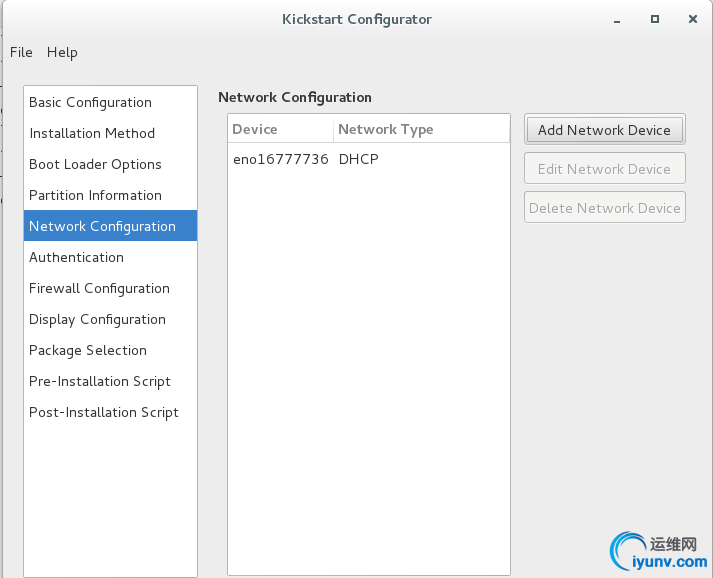The height and width of the screenshot is (578, 713).
Task: Click Add Network Device button
Action: [604, 130]
